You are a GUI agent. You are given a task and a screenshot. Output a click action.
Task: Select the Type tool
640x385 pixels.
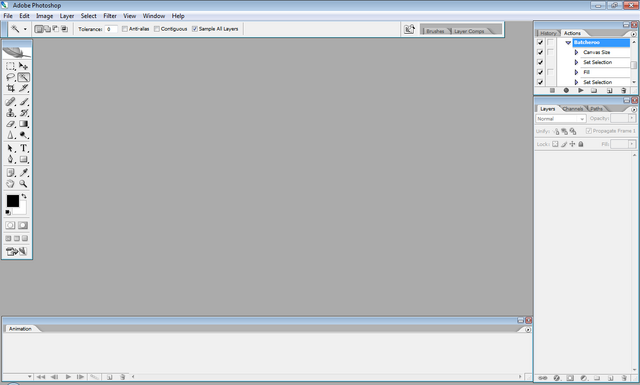[x=24, y=148]
